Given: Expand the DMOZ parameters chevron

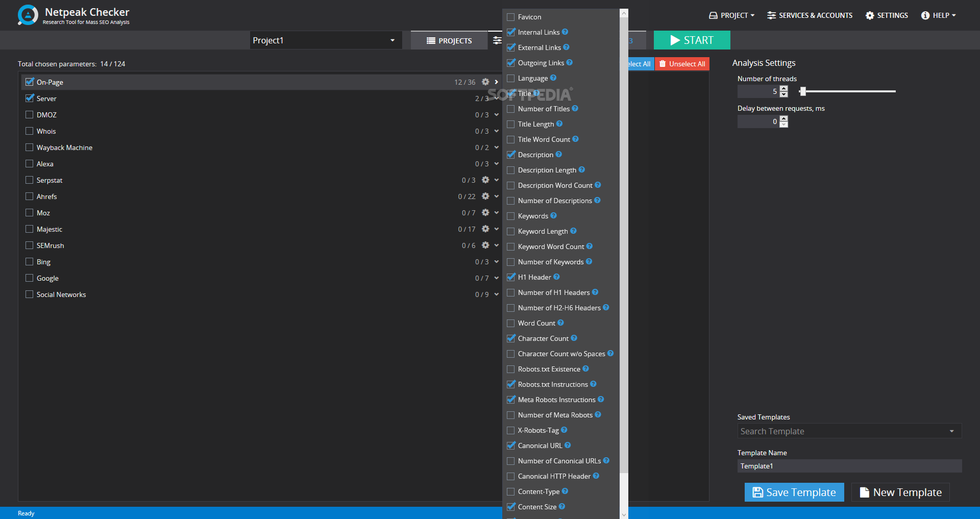Looking at the screenshot, I should point(496,114).
